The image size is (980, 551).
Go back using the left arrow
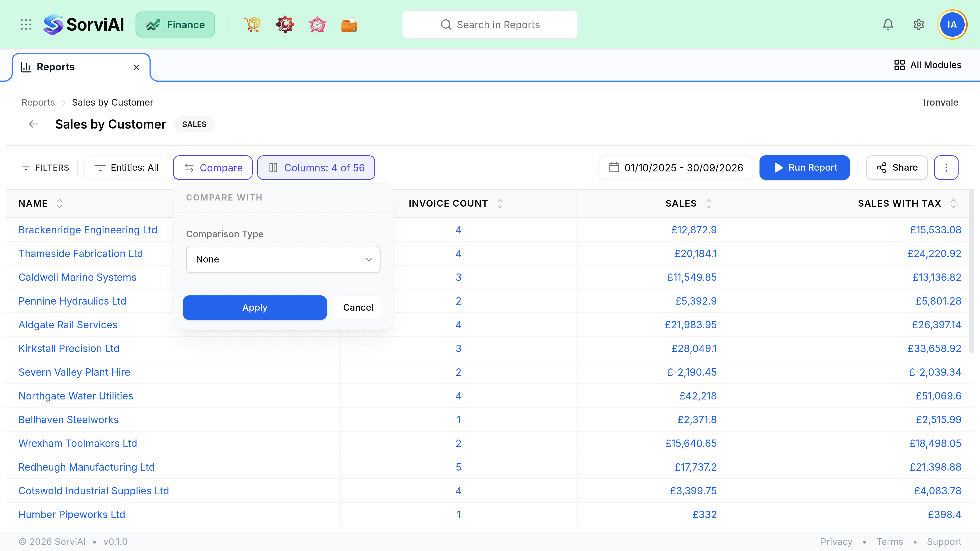click(34, 124)
